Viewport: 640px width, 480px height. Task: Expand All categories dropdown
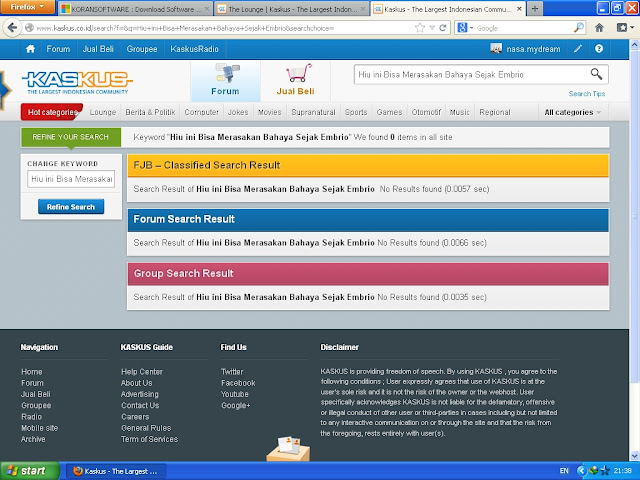click(x=573, y=112)
